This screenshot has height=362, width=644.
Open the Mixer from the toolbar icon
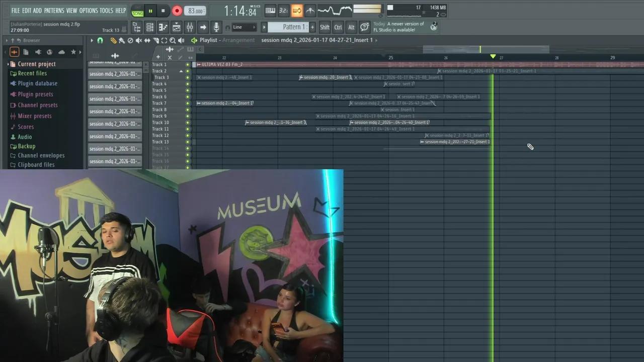coord(191,27)
